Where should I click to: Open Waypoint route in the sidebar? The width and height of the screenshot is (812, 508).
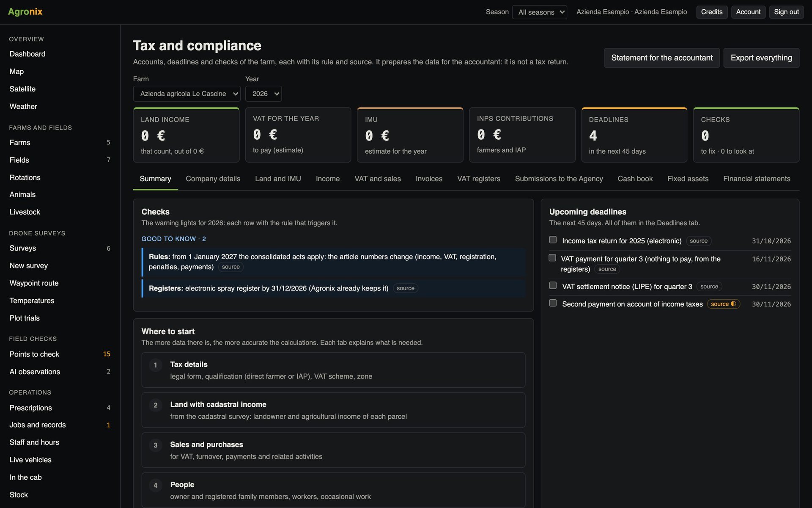point(34,283)
